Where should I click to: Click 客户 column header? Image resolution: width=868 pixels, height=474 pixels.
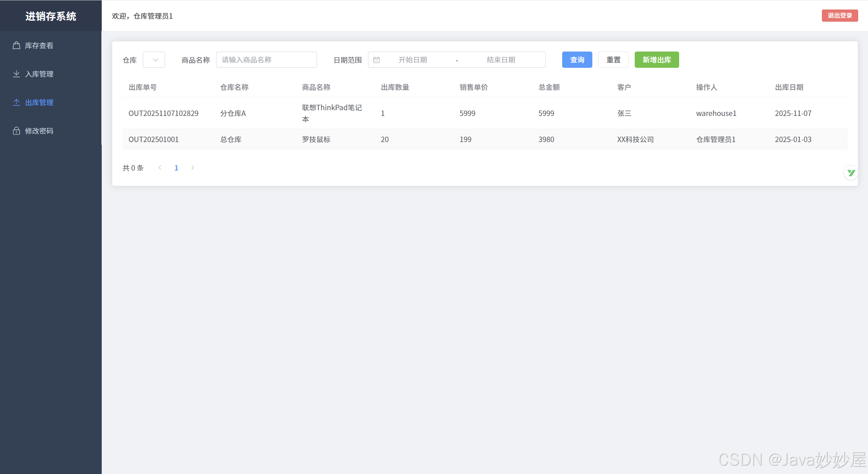624,87
